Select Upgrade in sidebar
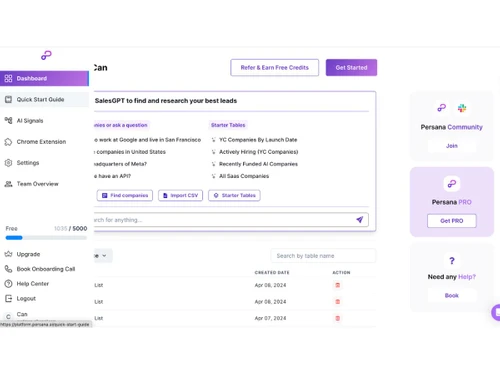This screenshot has height=375, width=500. click(28, 254)
